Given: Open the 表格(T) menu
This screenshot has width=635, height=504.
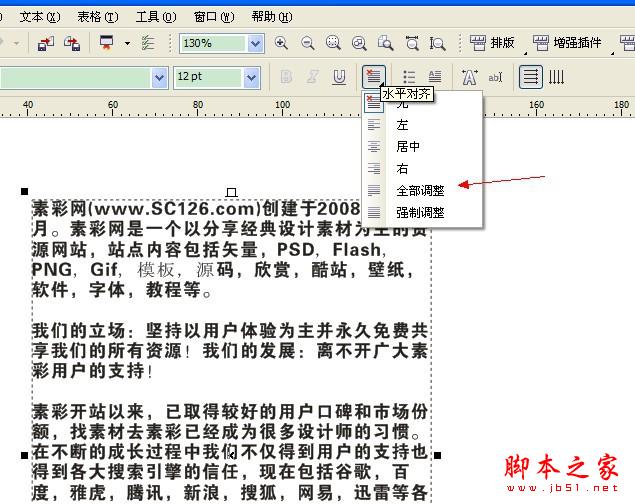Looking at the screenshot, I should [98, 17].
